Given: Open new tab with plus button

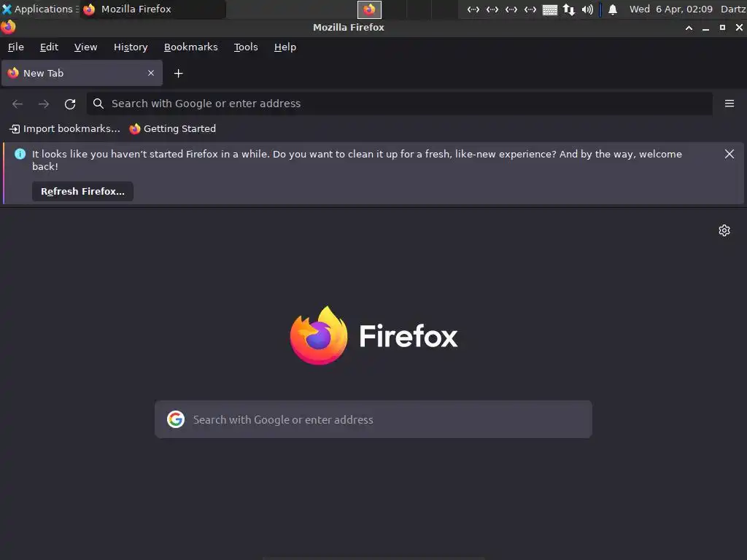Looking at the screenshot, I should click(x=178, y=74).
